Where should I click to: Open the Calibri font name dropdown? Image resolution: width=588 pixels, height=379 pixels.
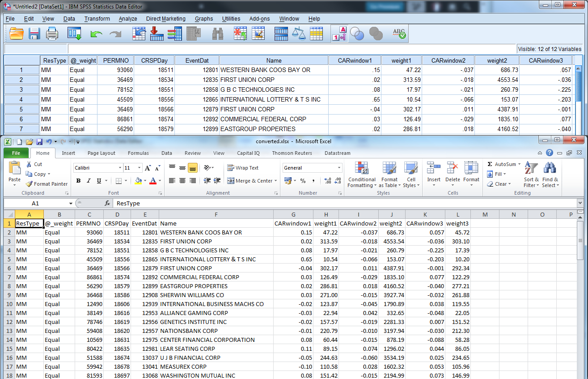tap(120, 168)
